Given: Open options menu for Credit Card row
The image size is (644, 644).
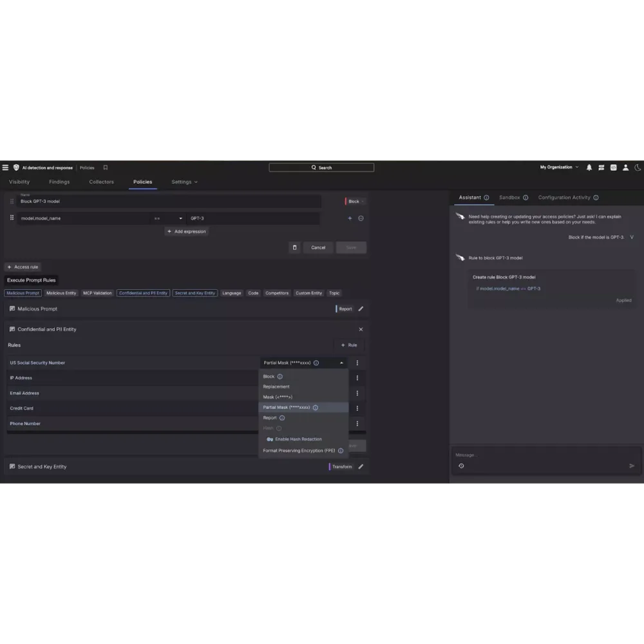Looking at the screenshot, I should [x=357, y=408].
